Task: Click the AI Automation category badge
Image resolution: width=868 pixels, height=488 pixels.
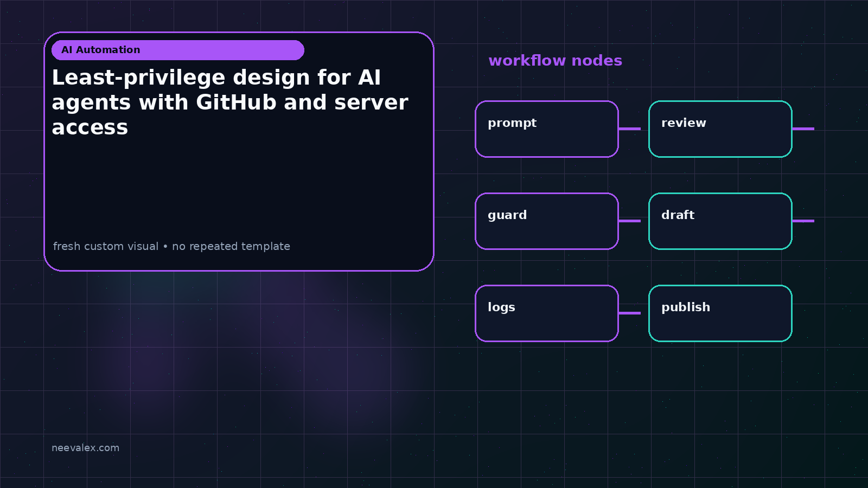Action: point(178,50)
